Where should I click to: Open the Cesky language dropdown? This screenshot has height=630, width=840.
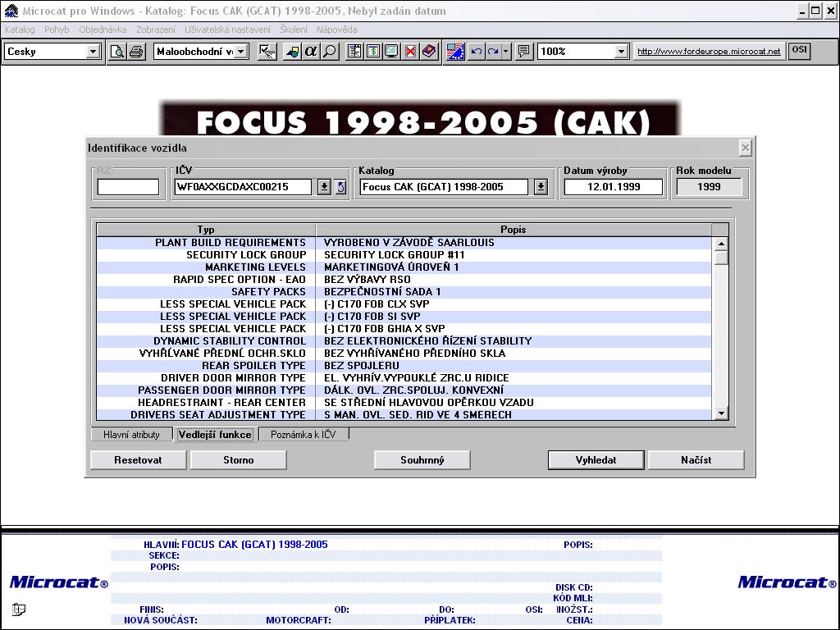coord(93,52)
